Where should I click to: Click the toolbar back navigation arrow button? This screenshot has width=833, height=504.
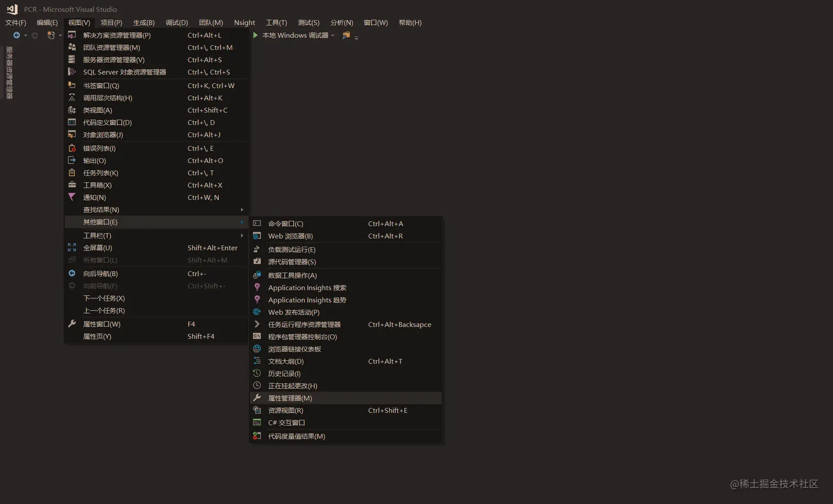coord(17,35)
